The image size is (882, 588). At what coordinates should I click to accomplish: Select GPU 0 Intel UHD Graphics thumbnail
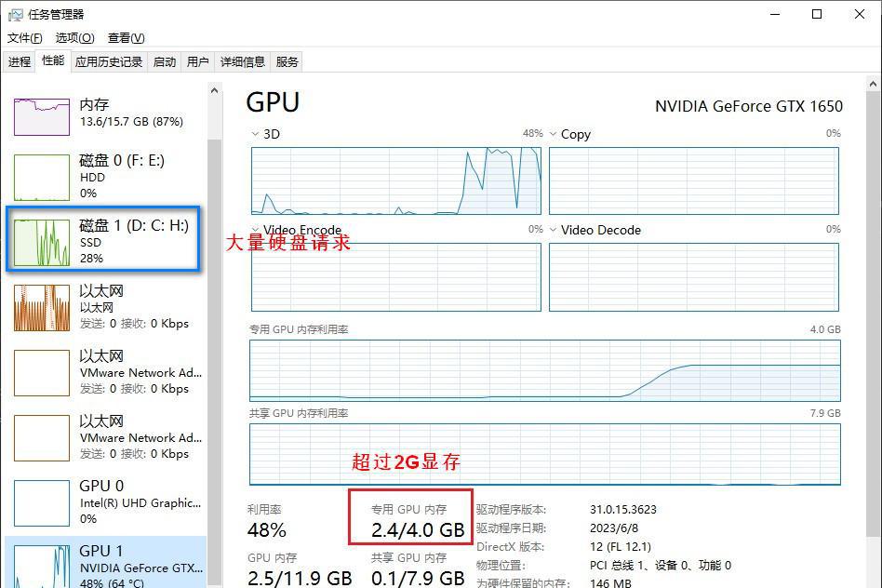[42, 502]
